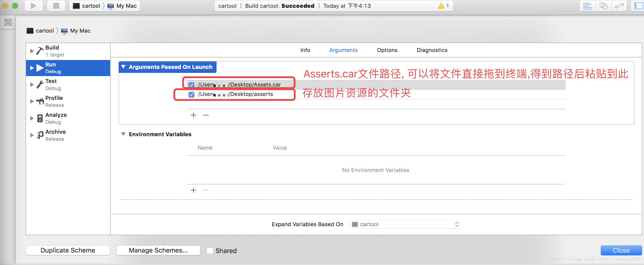Show the Assistant editor

603,6
